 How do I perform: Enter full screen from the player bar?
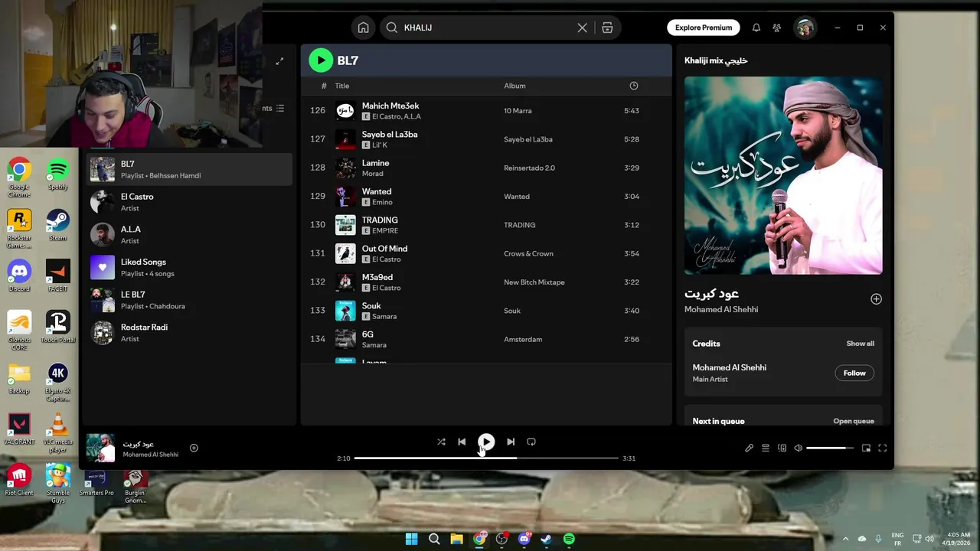point(883,448)
